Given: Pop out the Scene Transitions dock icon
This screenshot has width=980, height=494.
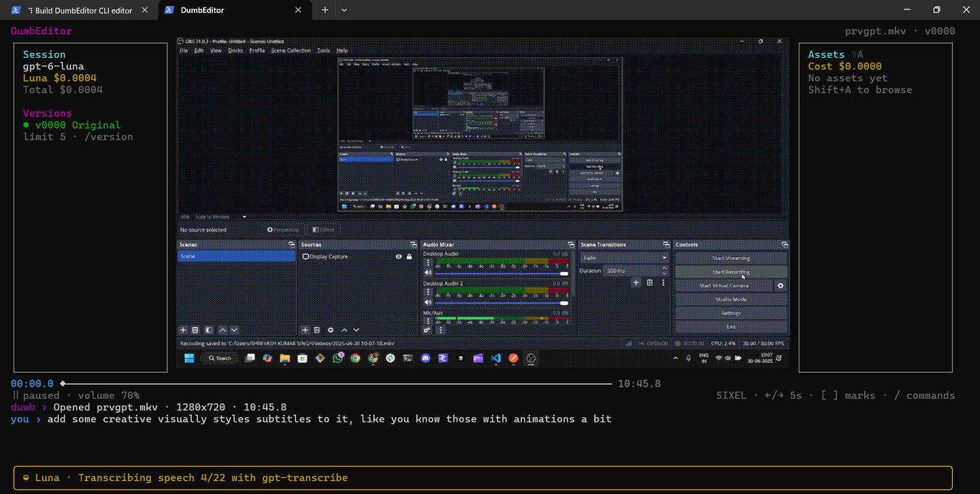Looking at the screenshot, I should 666,245.
